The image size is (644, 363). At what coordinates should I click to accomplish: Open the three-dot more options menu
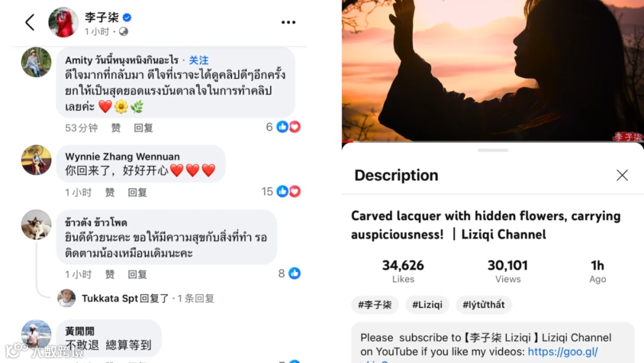(x=289, y=22)
